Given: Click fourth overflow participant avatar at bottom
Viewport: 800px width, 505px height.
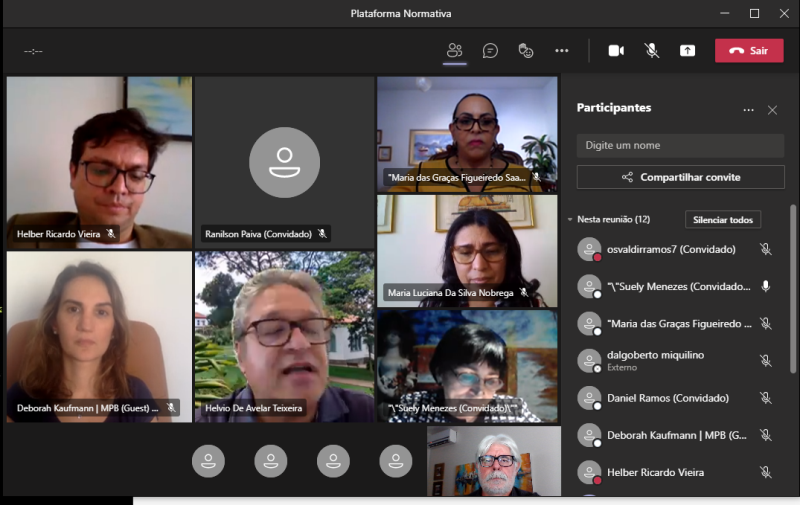Looking at the screenshot, I should click(x=396, y=461).
